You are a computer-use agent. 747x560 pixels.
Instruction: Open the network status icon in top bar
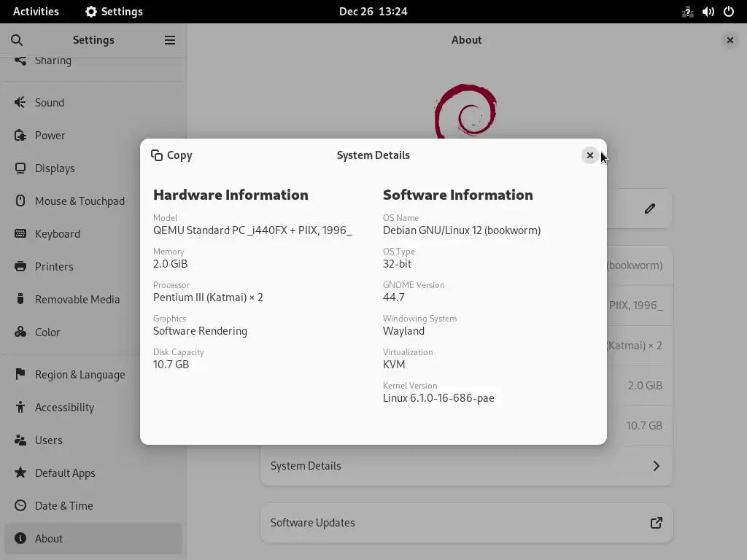click(x=687, y=12)
